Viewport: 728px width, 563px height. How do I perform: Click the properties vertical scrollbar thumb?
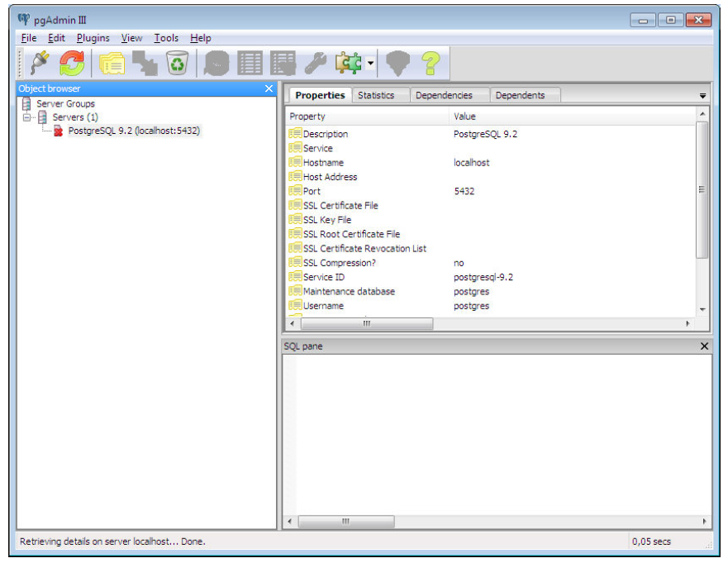702,189
